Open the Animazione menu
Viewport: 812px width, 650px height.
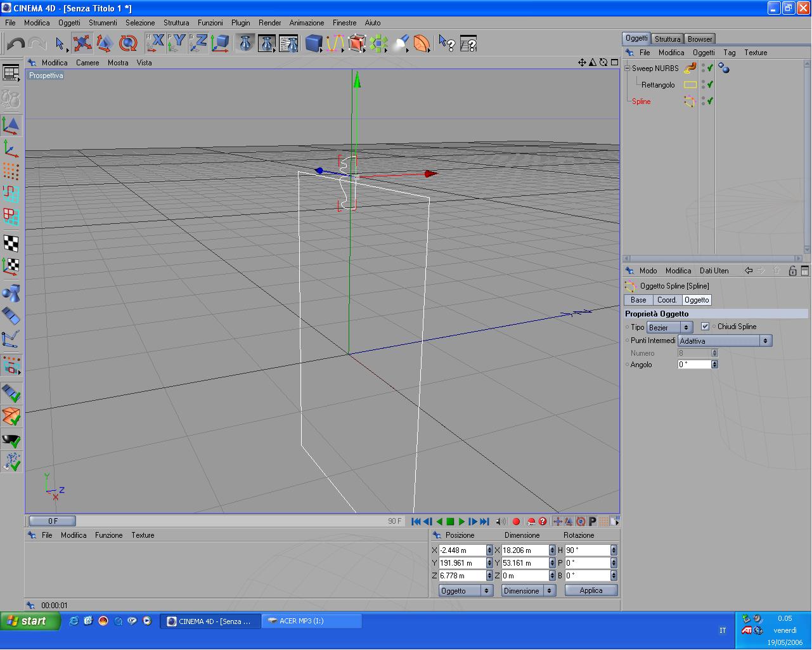click(307, 23)
